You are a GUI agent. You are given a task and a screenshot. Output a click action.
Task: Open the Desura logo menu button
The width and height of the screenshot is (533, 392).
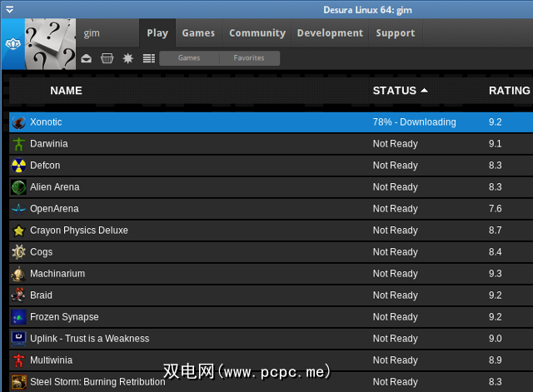click(x=13, y=44)
